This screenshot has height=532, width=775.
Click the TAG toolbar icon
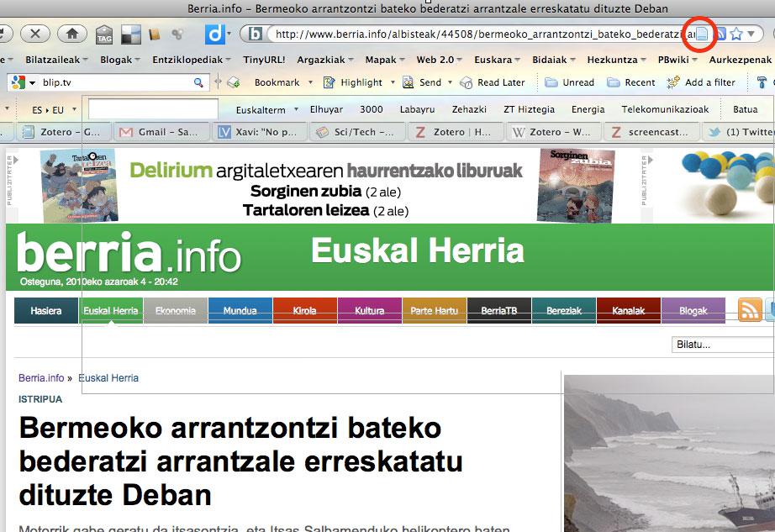104,35
